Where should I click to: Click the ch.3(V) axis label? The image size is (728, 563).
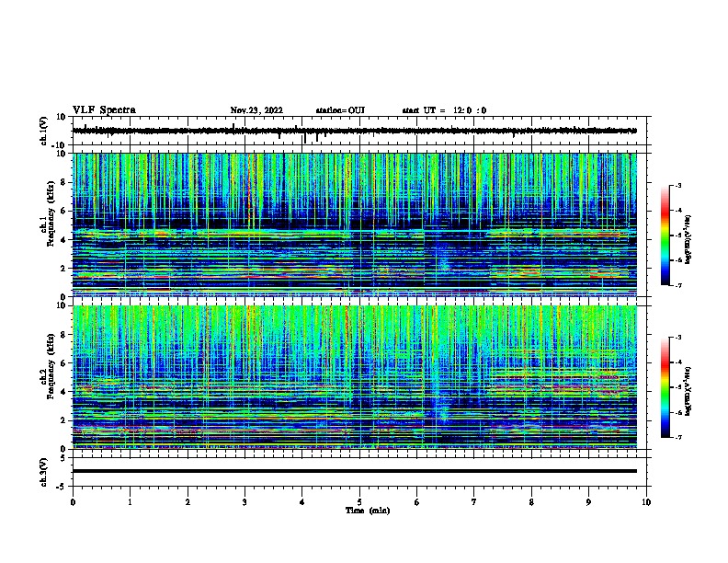point(44,473)
